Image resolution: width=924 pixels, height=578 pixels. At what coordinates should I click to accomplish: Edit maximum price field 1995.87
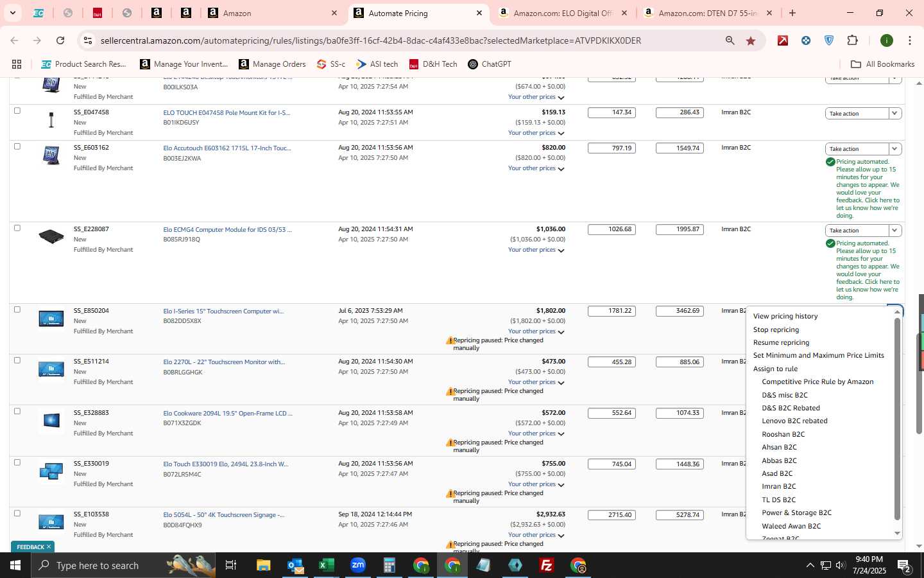click(680, 229)
